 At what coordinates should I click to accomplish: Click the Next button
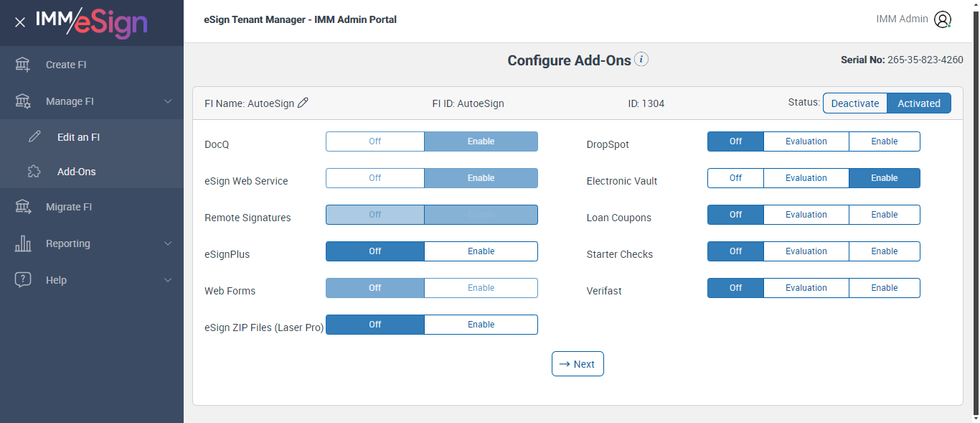point(578,364)
